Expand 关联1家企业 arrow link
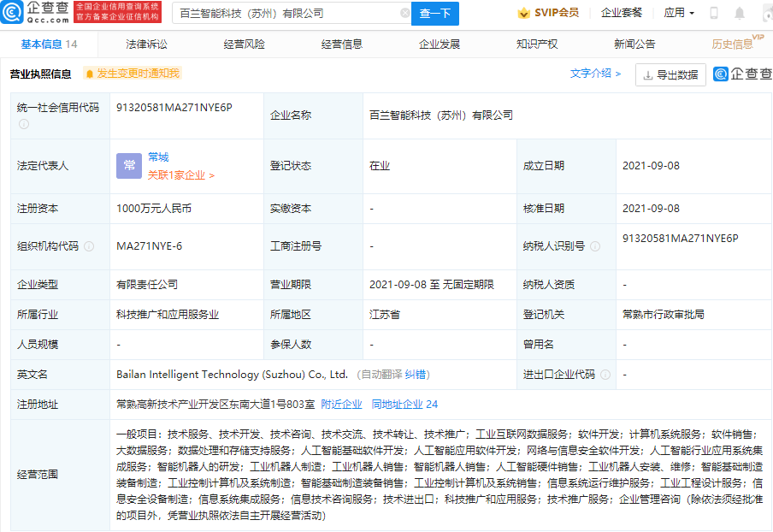This screenshot has width=773, height=532. coord(181,175)
